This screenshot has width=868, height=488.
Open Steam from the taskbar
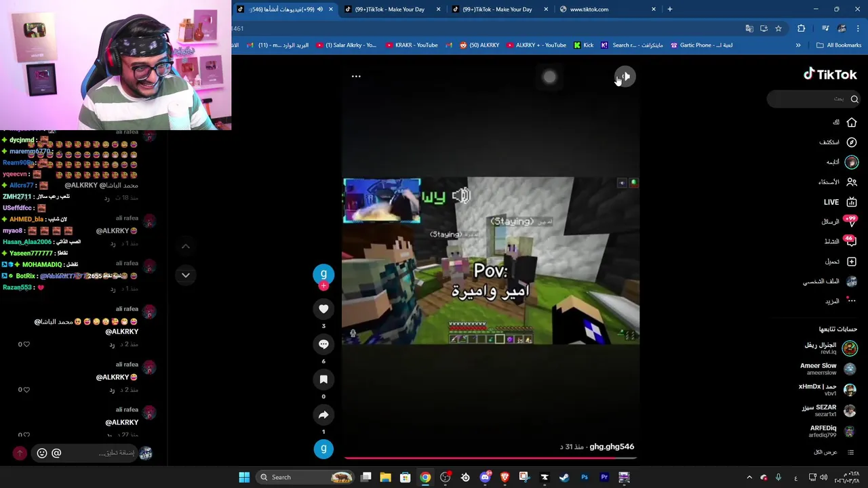pyautogui.click(x=564, y=477)
